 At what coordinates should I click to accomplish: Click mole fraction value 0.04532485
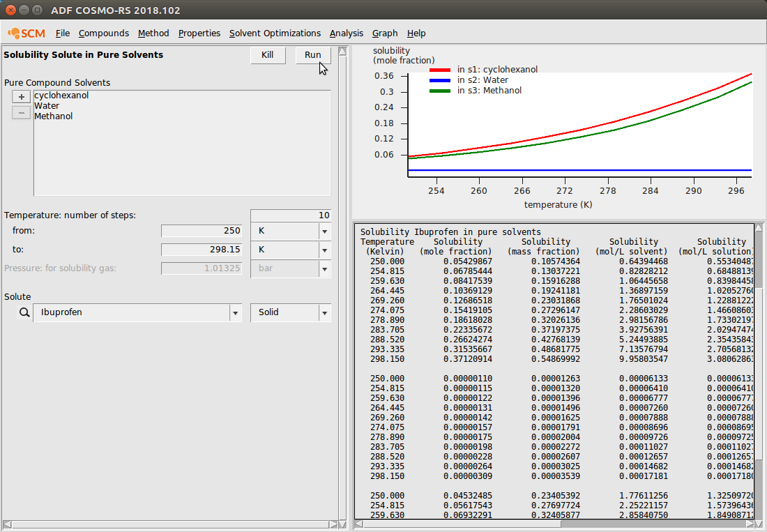click(468, 496)
